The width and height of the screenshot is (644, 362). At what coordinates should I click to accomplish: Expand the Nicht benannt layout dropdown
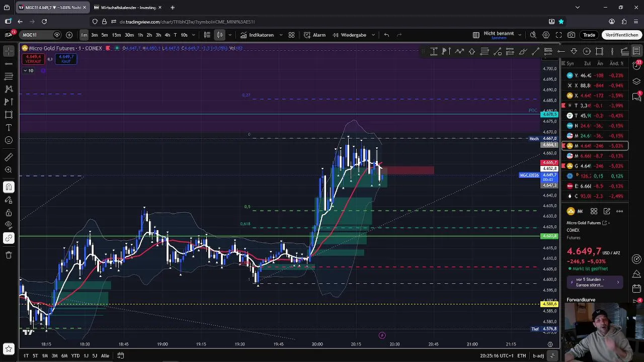coord(520,35)
